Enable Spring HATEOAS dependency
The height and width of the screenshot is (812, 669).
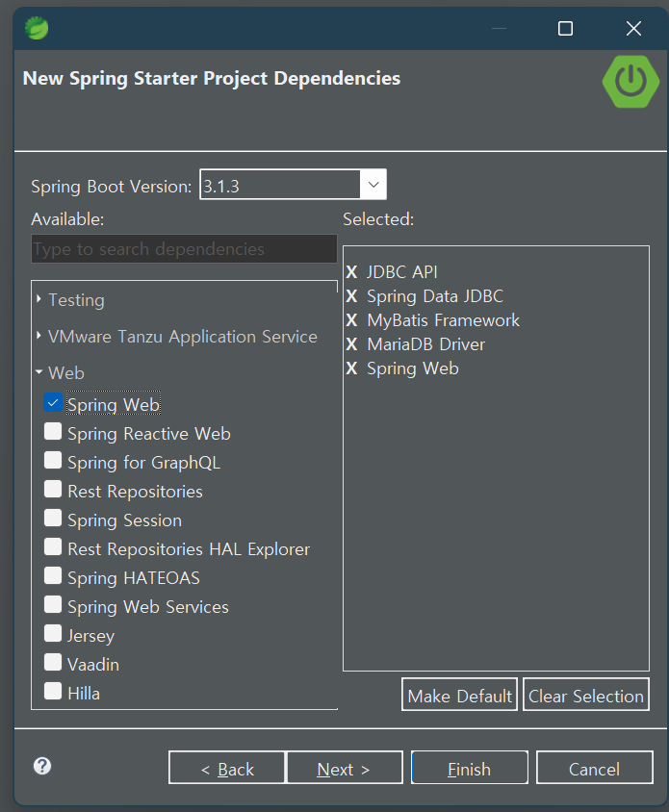[53, 576]
